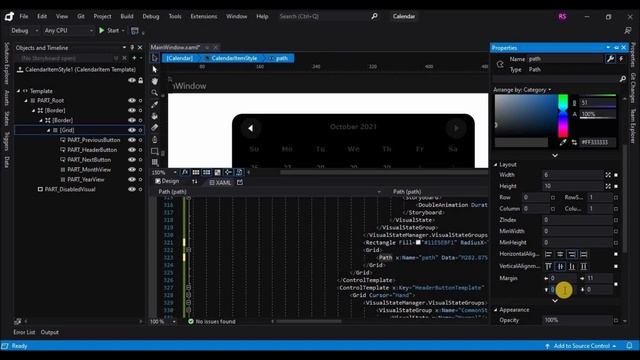This screenshot has height=360, width=640.
Task: Expand advanced Layout properties chevron below Margin
Action: tap(555, 300)
